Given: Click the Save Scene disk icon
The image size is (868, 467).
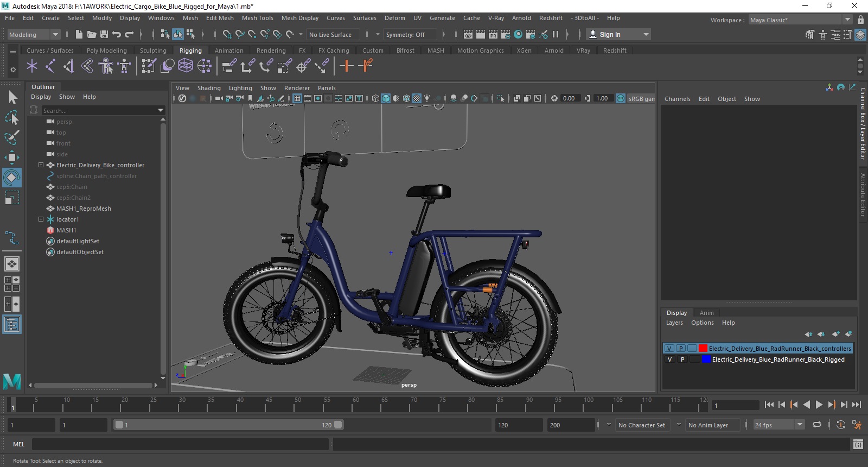Looking at the screenshot, I should 104,34.
